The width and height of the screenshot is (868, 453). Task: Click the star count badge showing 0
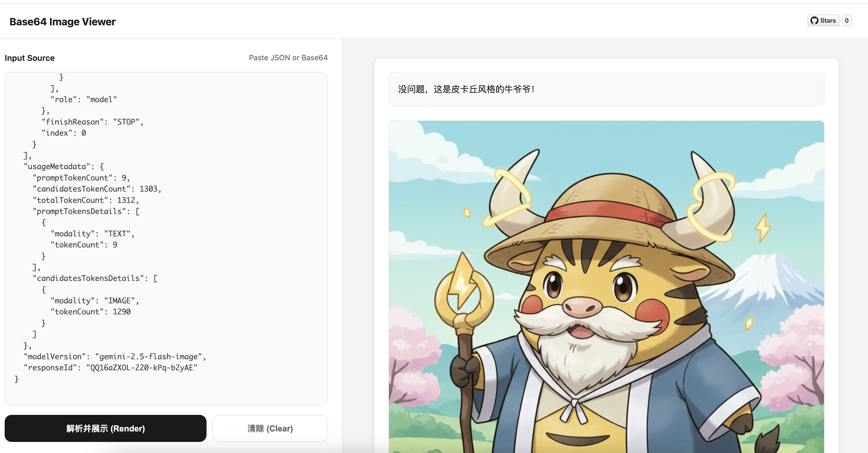(x=846, y=21)
